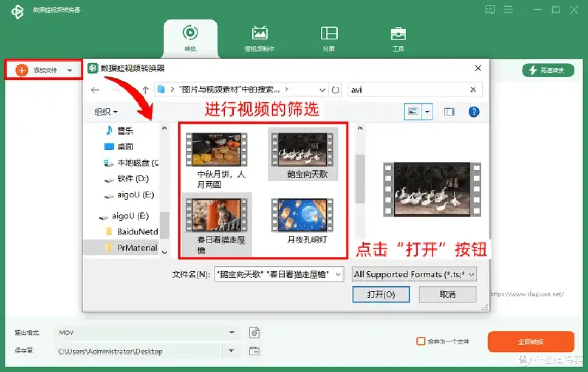Open the dialog help icon
The image size is (588, 372).
pyautogui.click(x=474, y=112)
